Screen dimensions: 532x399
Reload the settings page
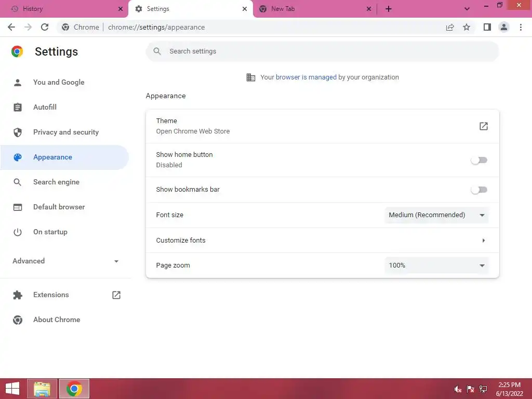click(x=45, y=27)
